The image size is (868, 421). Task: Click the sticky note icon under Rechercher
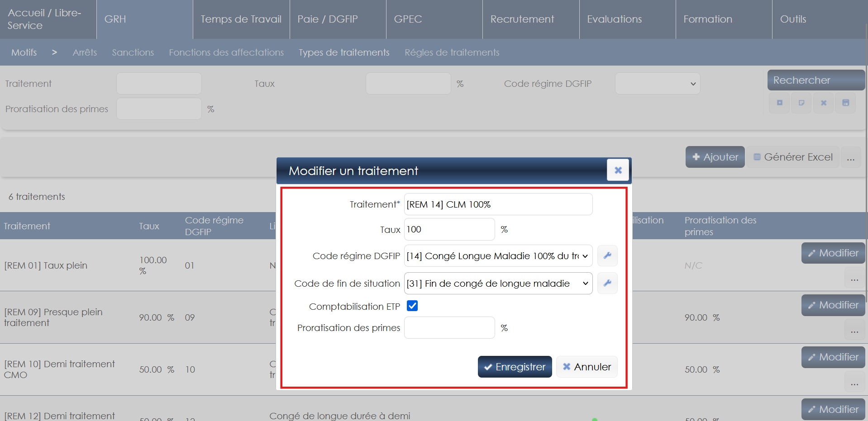(801, 103)
